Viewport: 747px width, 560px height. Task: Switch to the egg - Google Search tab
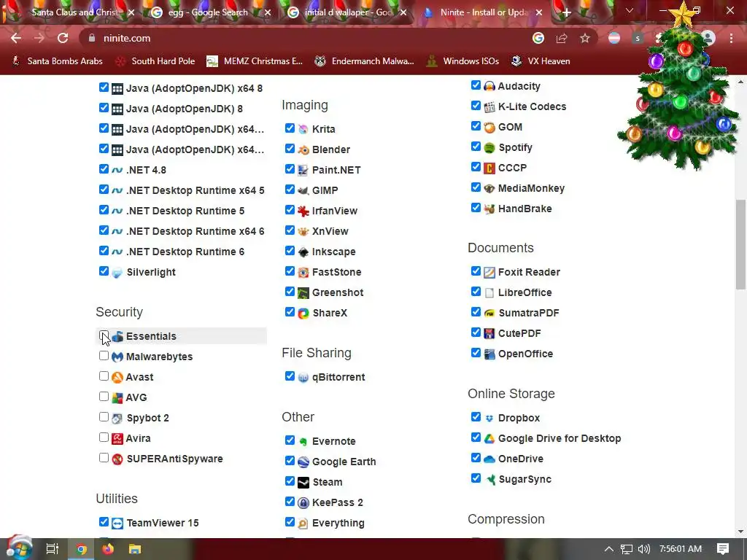(208, 12)
